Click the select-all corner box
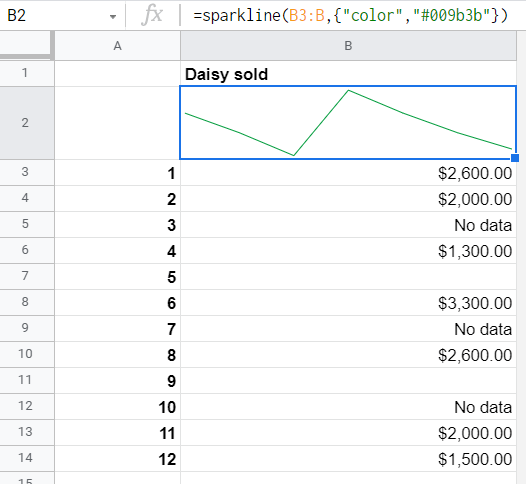Viewport: 526px width, 484px height. click(x=27, y=45)
